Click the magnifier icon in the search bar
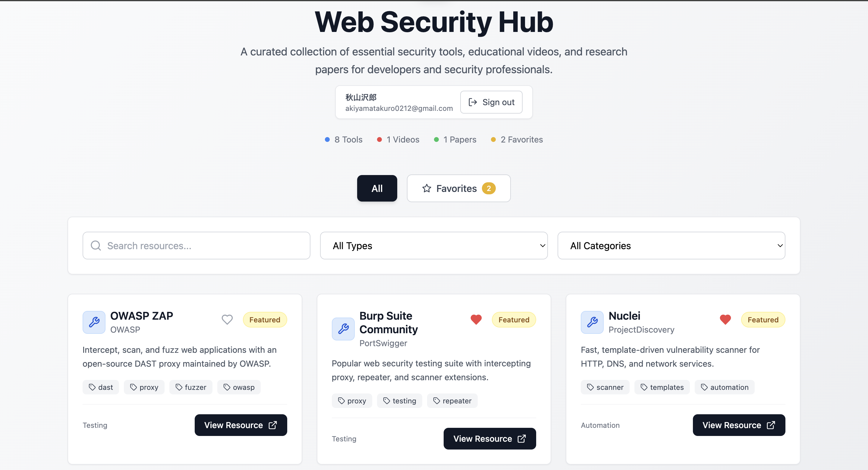The width and height of the screenshot is (868, 470). coord(96,246)
